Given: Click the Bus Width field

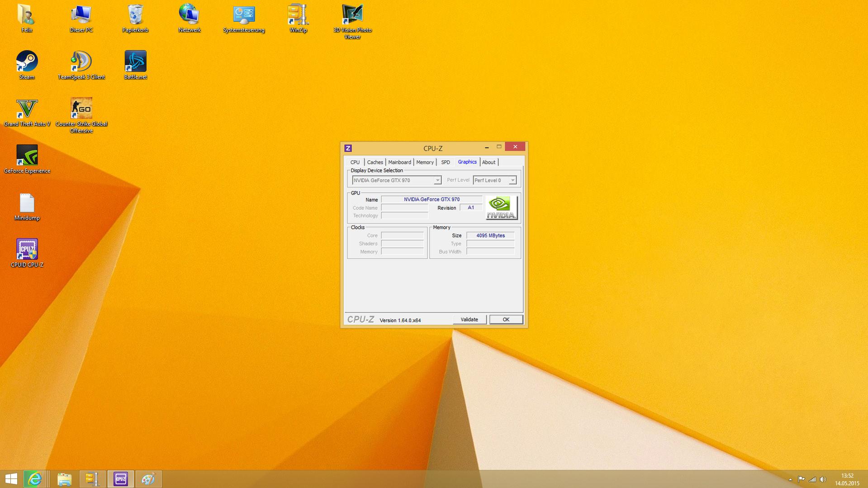Looking at the screenshot, I should pos(490,252).
